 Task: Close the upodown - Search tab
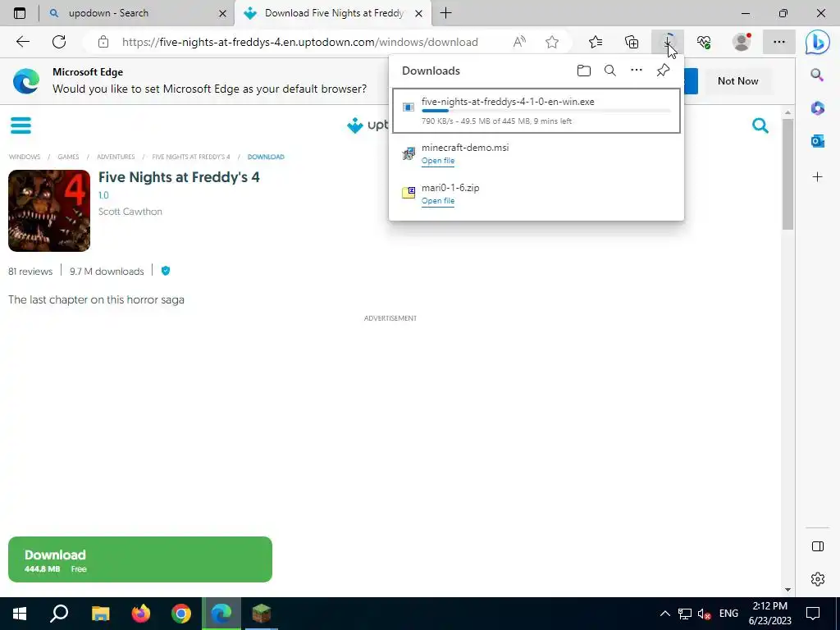coord(223,13)
